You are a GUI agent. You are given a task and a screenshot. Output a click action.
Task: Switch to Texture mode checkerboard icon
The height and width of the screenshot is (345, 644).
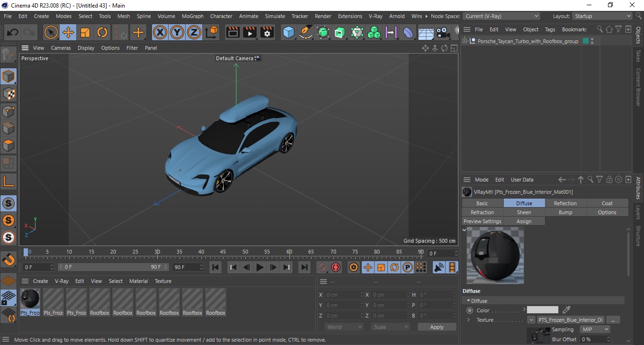[9, 94]
